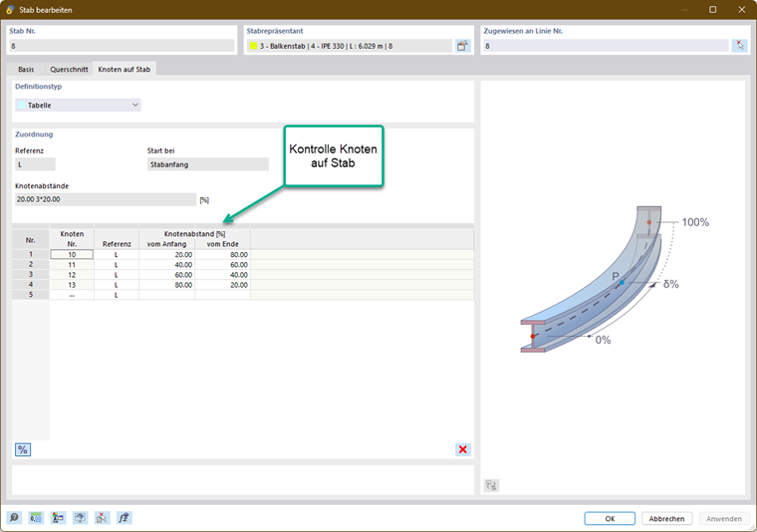This screenshot has width=757, height=532.
Task: Click the Abbrechen button
Action: tap(666, 518)
